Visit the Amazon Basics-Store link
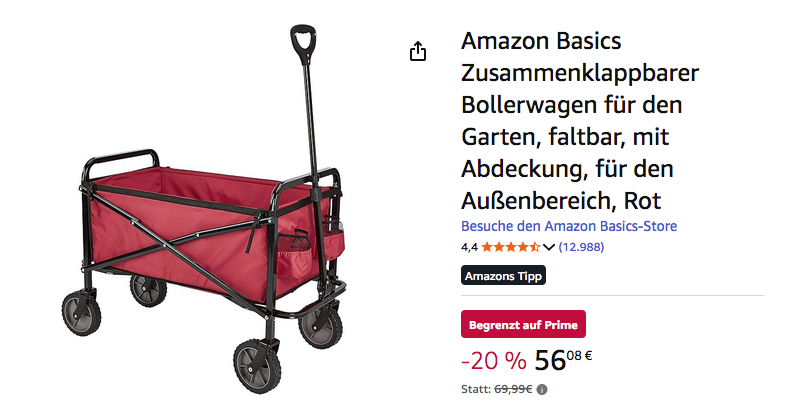This screenshot has height=407, width=788. (569, 226)
